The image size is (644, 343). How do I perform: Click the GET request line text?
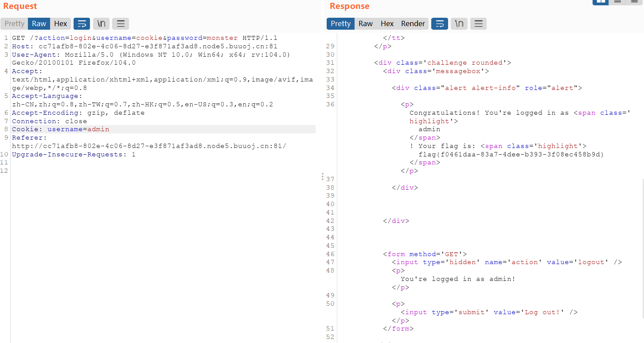(x=144, y=38)
